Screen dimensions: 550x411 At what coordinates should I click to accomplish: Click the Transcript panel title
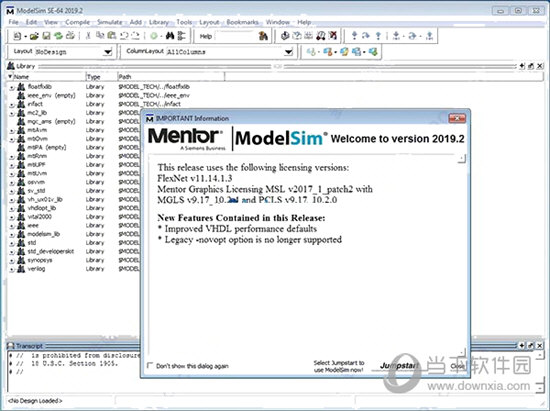click(29, 346)
